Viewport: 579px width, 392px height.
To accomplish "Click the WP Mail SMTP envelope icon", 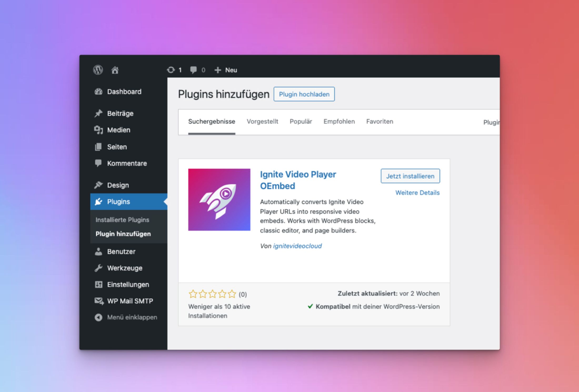I will coord(98,301).
